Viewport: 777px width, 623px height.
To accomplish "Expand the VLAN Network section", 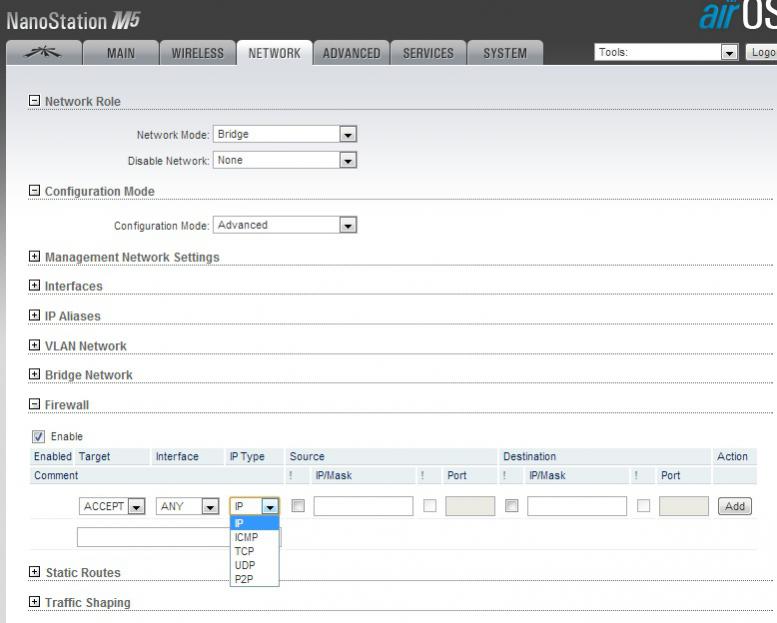I will pyautogui.click(x=34, y=345).
